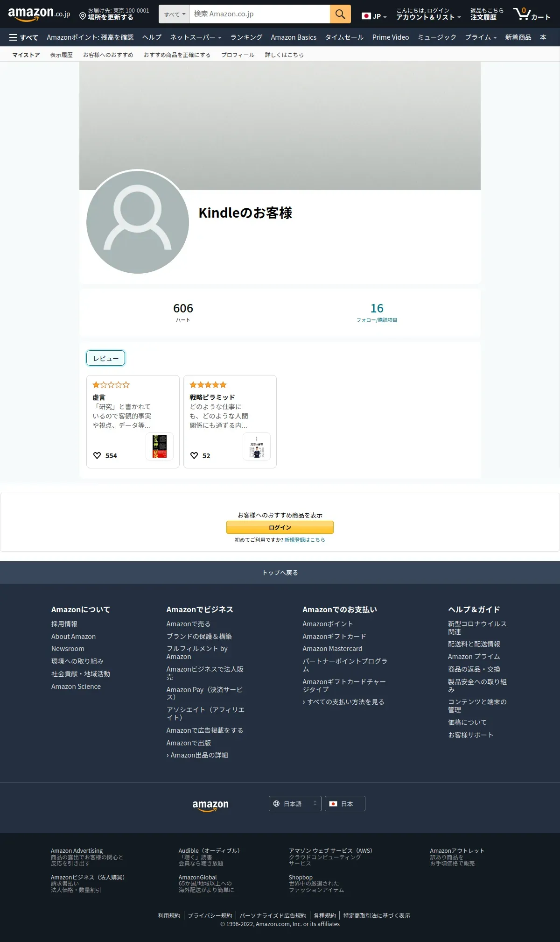Open おすすめ商品を正確にする menu item
Viewport: 560px width, 942px height.
(x=177, y=55)
